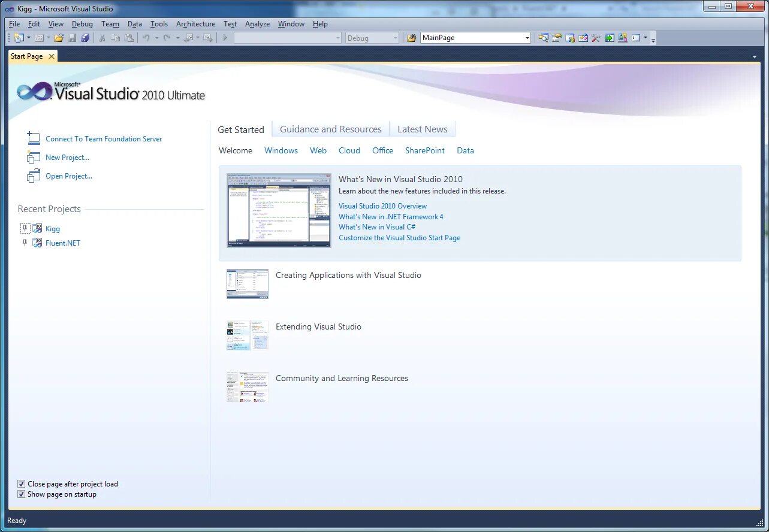Expand Creating Applications with Visual Studio section
Image resolution: width=769 pixels, height=532 pixels.
pos(348,276)
